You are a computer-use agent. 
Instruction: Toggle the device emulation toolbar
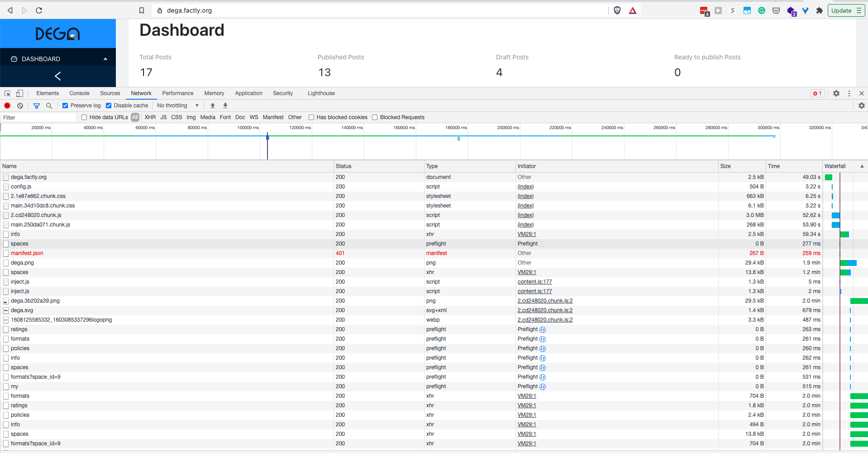click(x=19, y=93)
